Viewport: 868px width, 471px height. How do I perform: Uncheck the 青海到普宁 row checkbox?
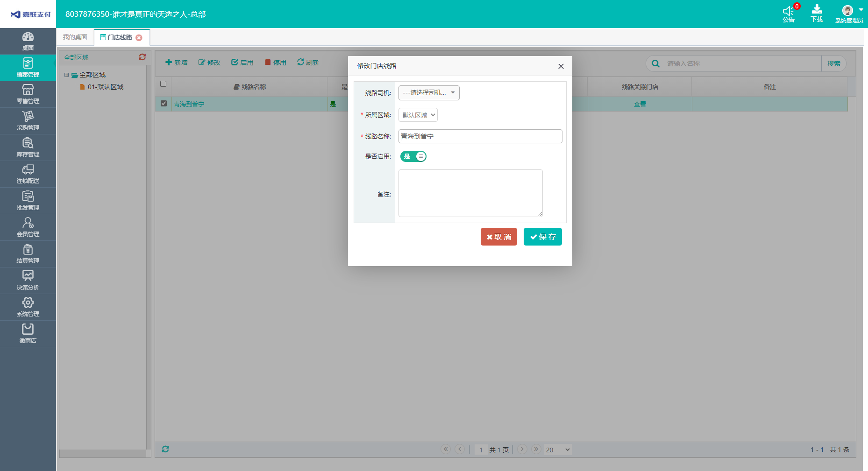(164, 104)
